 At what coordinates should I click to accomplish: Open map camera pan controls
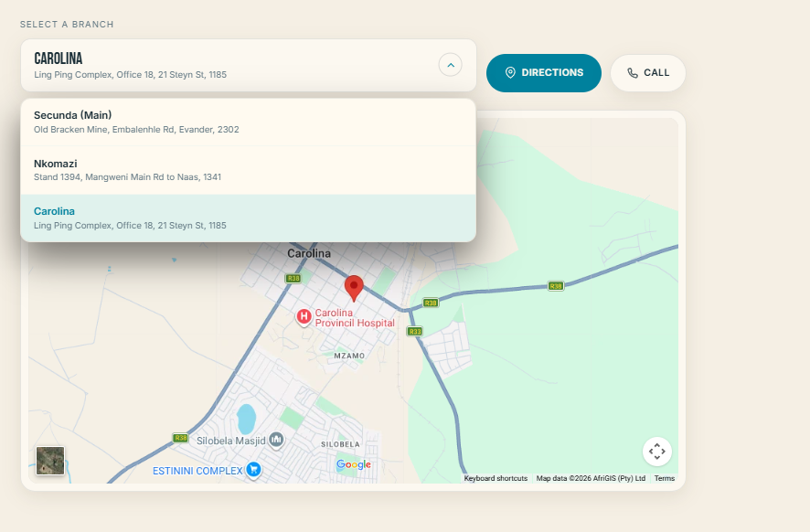pos(657,452)
